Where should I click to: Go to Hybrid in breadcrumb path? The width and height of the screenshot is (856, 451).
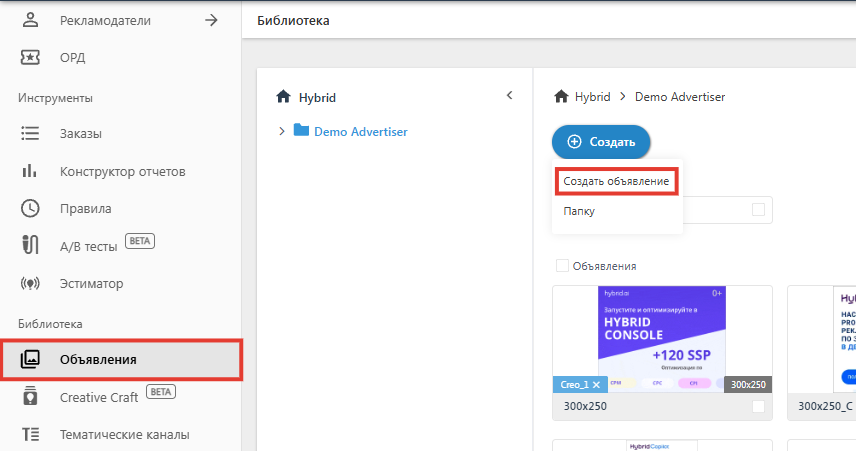point(582,97)
